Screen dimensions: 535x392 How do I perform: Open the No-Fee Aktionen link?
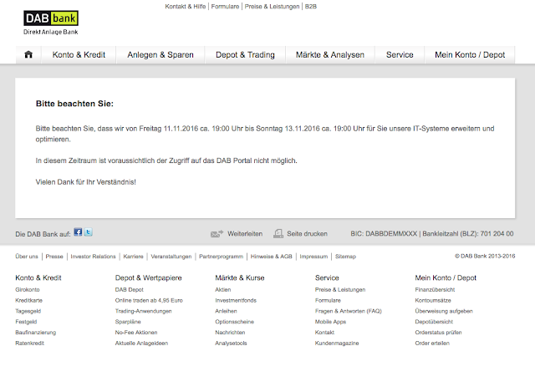pos(136,333)
